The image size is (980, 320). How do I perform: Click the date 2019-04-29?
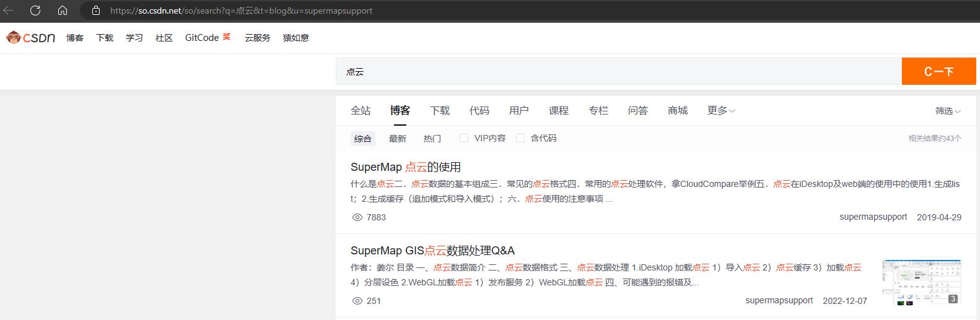tap(939, 217)
